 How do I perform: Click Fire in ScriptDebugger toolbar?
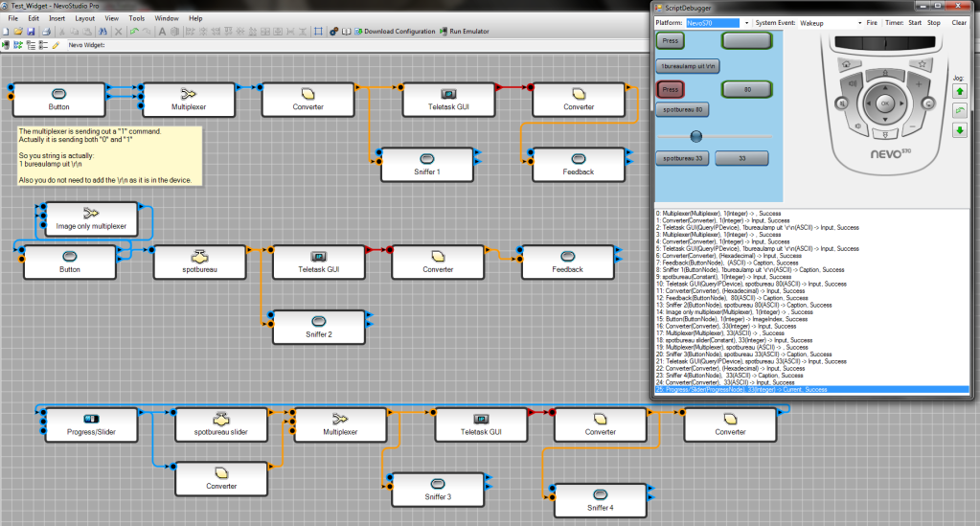[x=872, y=23]
